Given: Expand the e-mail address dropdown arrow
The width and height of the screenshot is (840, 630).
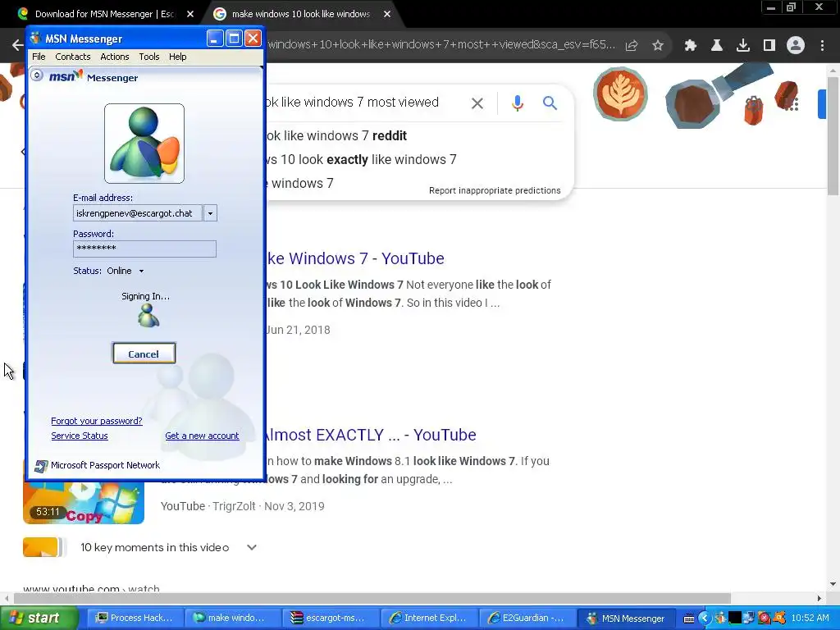Looking at the screenshot, I should pos(211,213).
